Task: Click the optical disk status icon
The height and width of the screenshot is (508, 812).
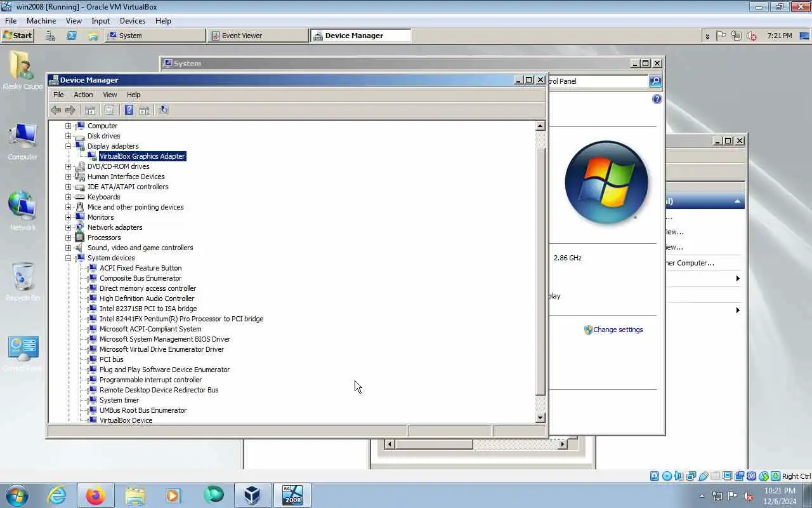Action: 667,476
